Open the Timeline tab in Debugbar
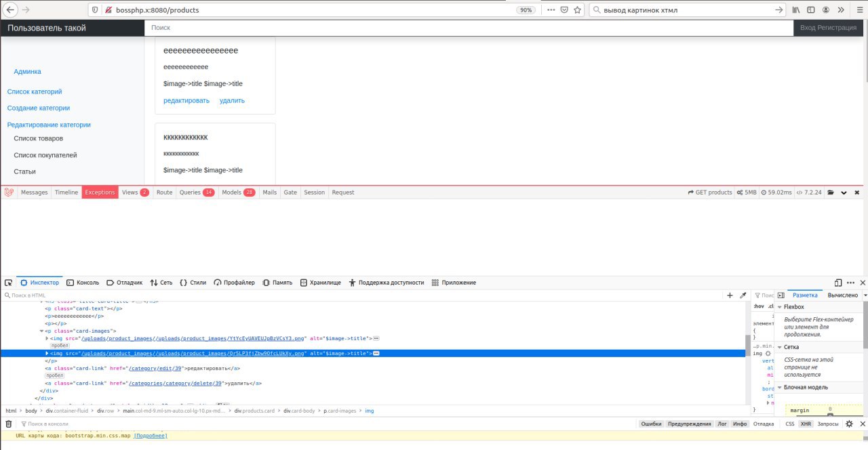 coord(66,192)
